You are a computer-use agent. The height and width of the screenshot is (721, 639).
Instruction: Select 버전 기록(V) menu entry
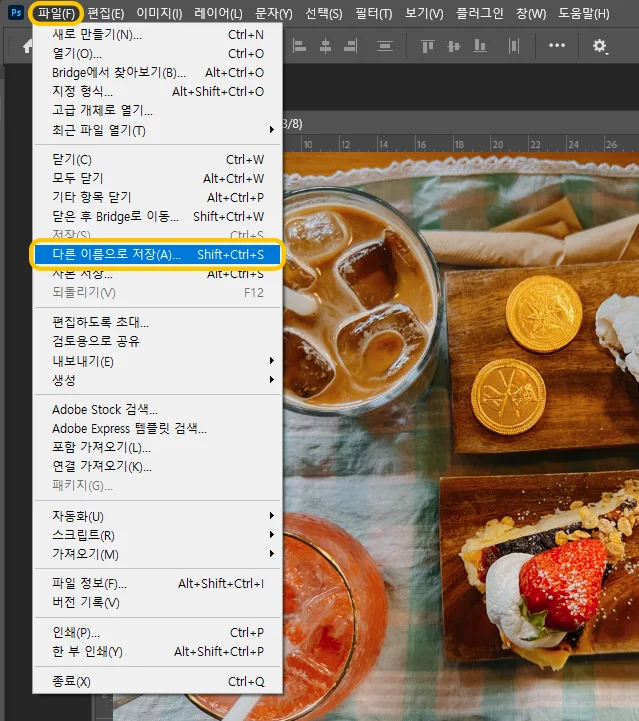(x=158, y=602)
